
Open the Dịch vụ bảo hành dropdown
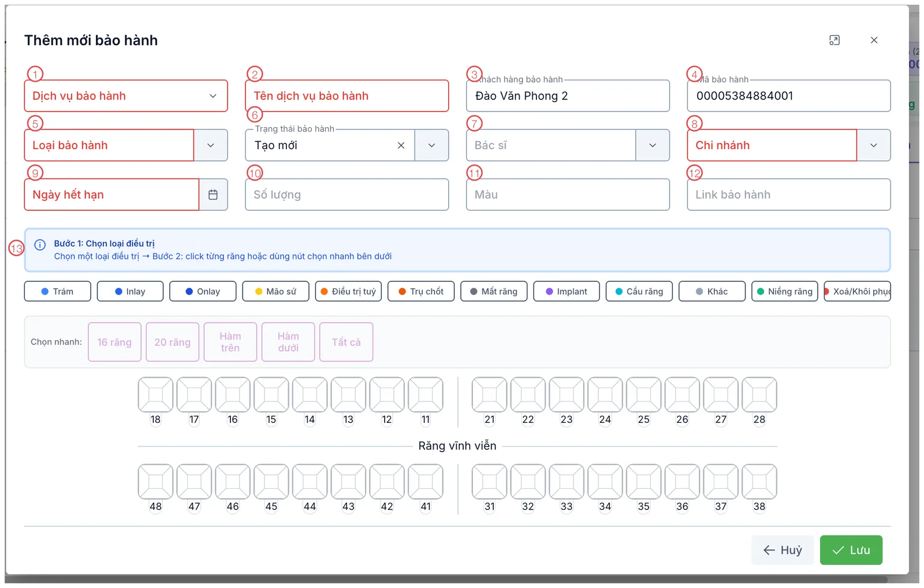point(126,96)
